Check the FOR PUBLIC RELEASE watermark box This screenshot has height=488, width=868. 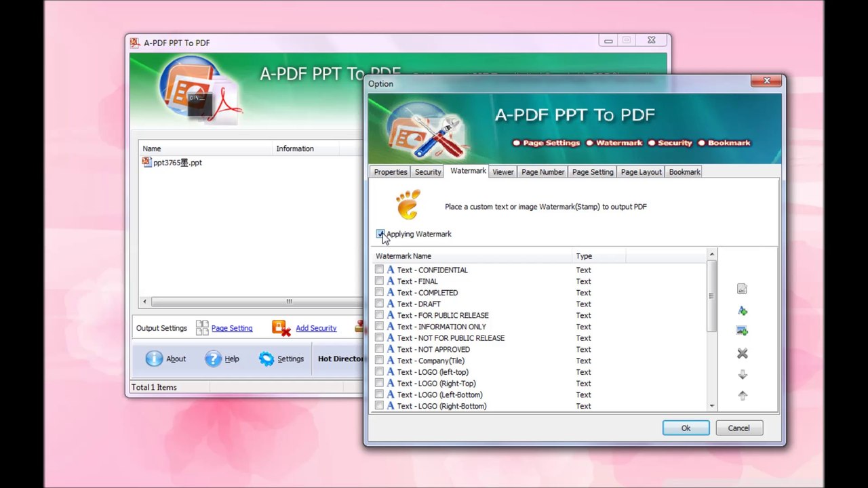tap(379, 315)
